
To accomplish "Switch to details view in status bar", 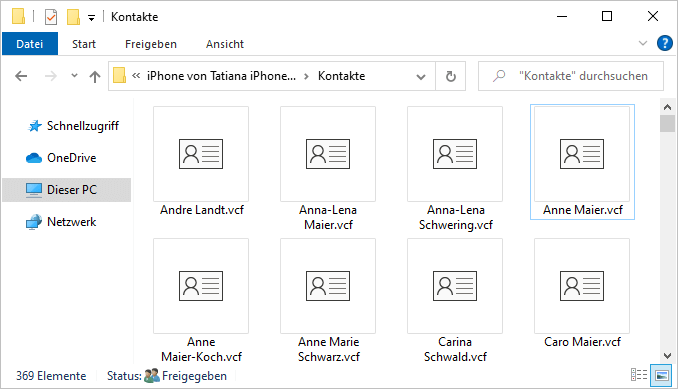I will [x=639, y=375].
